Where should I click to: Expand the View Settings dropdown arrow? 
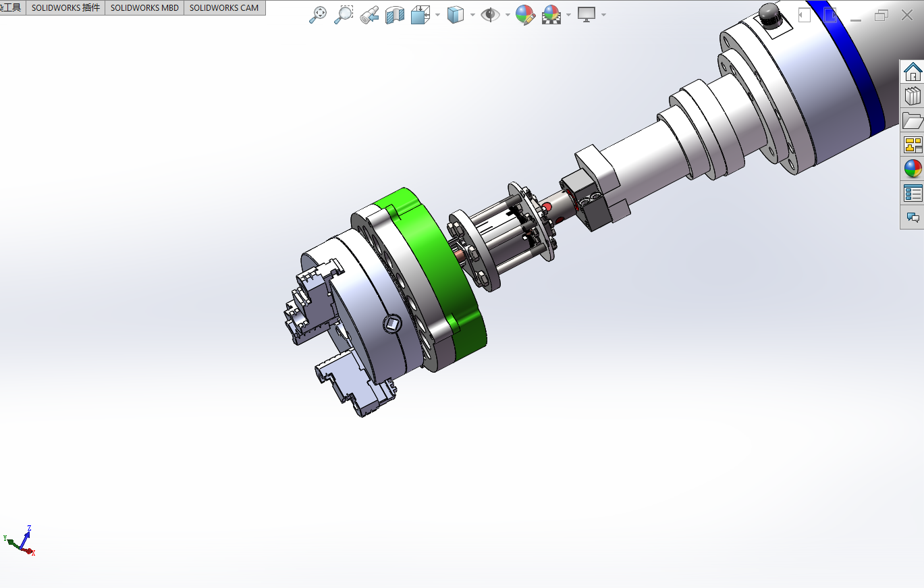point(603,15)
